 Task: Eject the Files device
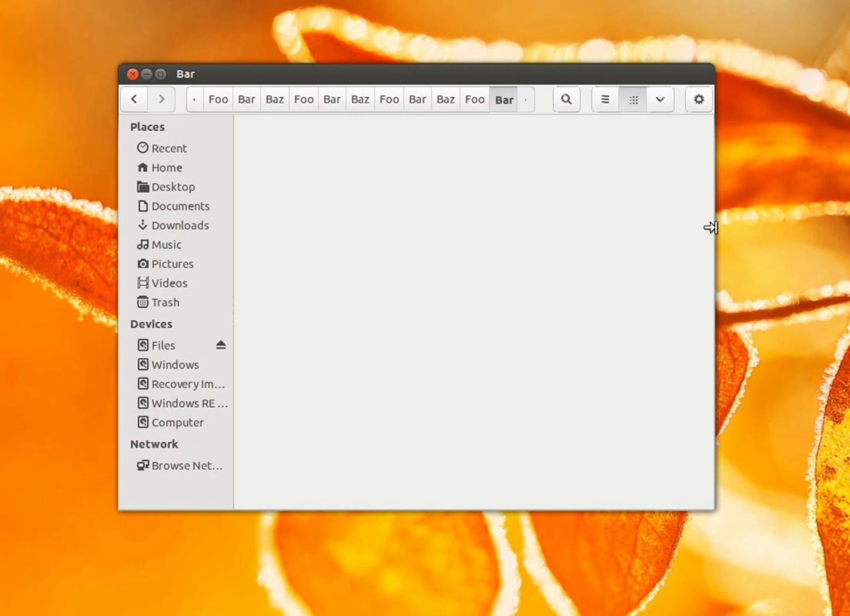point(221,345)
